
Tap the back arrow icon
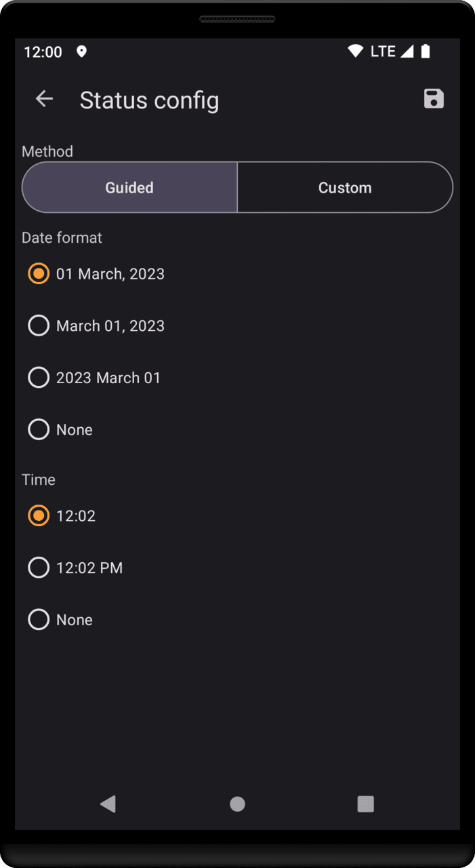coord(44,99)
